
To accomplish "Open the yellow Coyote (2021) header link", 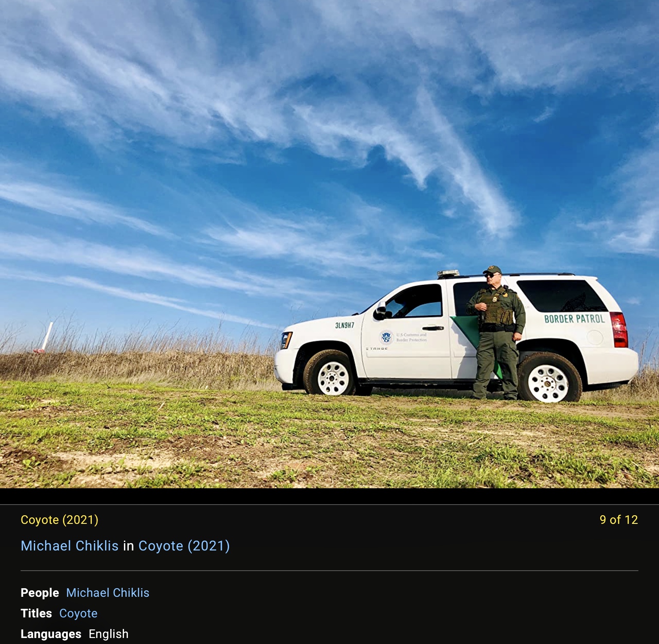I will (x=59, y=520).
